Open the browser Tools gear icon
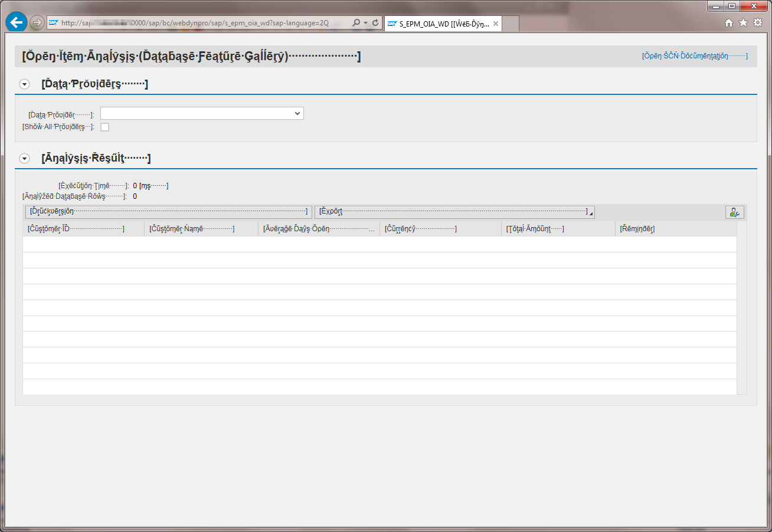 point(757,23)
